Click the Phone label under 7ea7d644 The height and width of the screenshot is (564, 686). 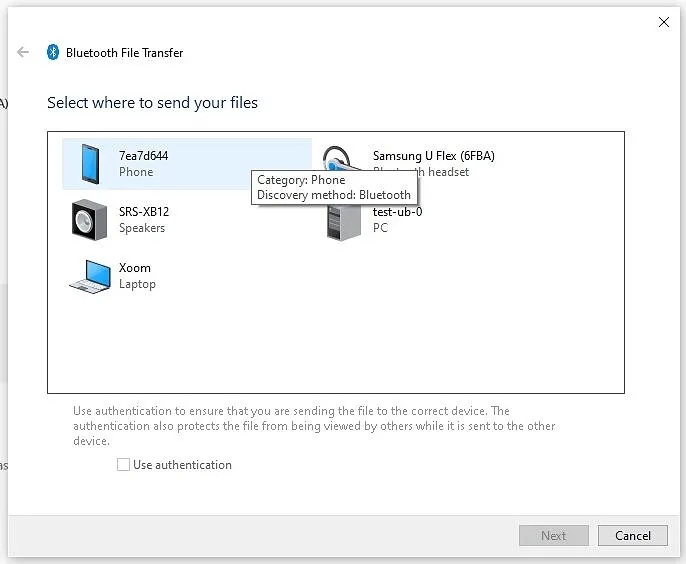coord(136,172)
